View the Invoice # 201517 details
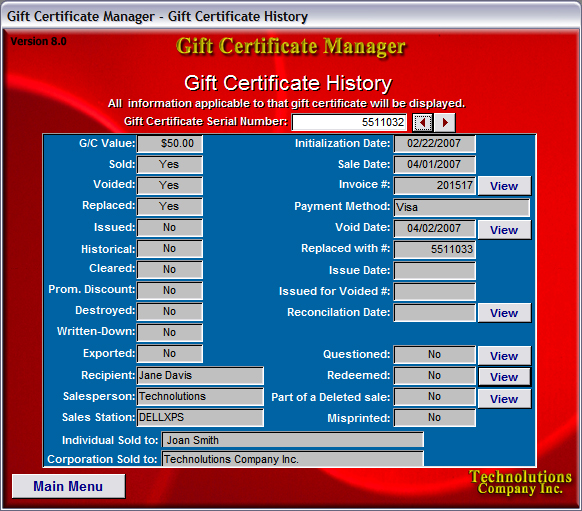The image size is (582, 511). pos(504,186)
